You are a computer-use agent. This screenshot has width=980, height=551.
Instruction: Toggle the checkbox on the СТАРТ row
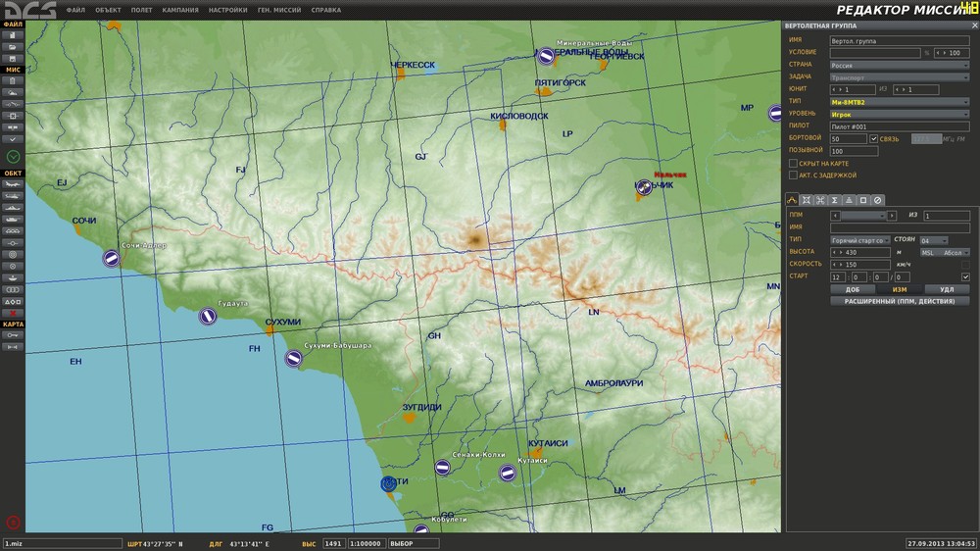pos(965,276)
